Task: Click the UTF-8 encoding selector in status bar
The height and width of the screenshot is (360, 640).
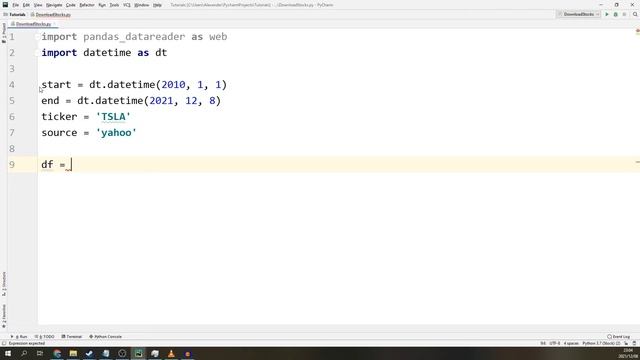Action: click(x=555, y=344)
